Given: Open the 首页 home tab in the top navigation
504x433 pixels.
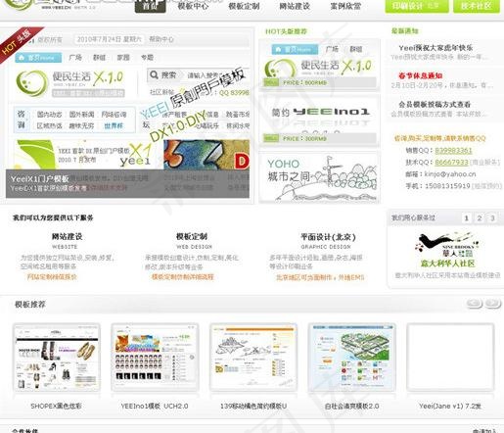Looking at the screenshot, I should point(151,6).
